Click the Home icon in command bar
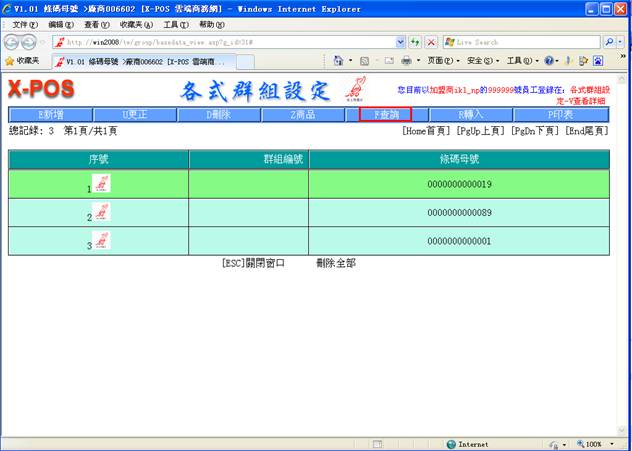The image size is (632, 451). click(x=339, y=61)
